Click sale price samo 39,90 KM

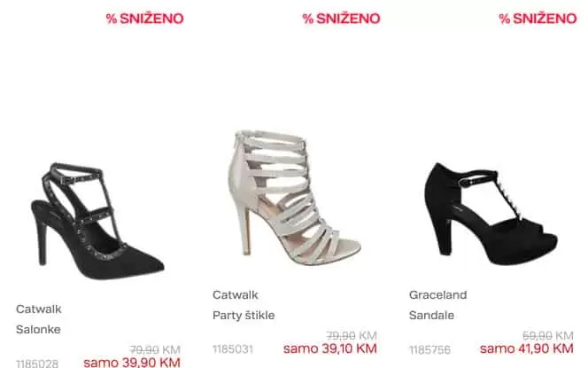pyautogui.click(x=132, y=363)
